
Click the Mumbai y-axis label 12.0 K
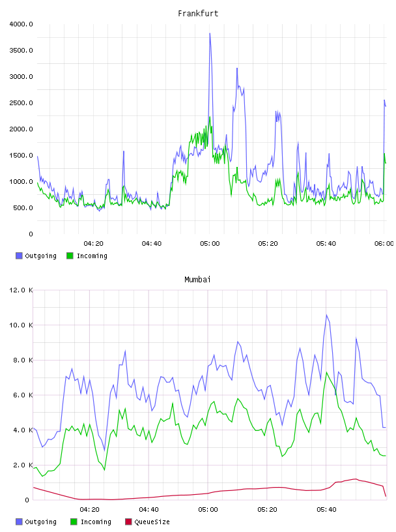coord(21,290)
